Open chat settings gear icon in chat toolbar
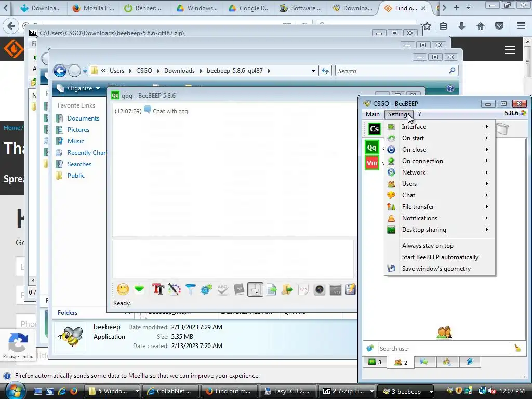 tap(206, 289)
